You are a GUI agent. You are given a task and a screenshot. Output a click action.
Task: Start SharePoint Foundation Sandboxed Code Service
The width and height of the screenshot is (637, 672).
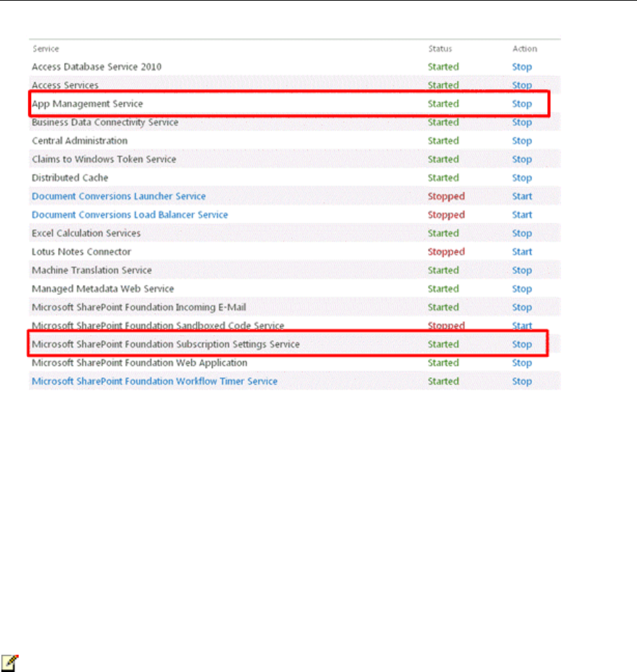click(x=522, y=326)
